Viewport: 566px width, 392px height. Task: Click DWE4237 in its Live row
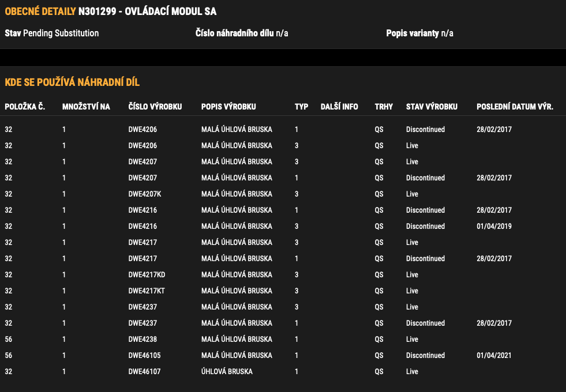(x=143, y=307)
